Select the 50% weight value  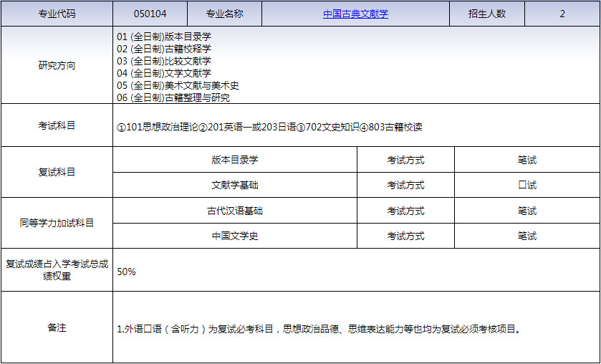[x=127, y=272]
